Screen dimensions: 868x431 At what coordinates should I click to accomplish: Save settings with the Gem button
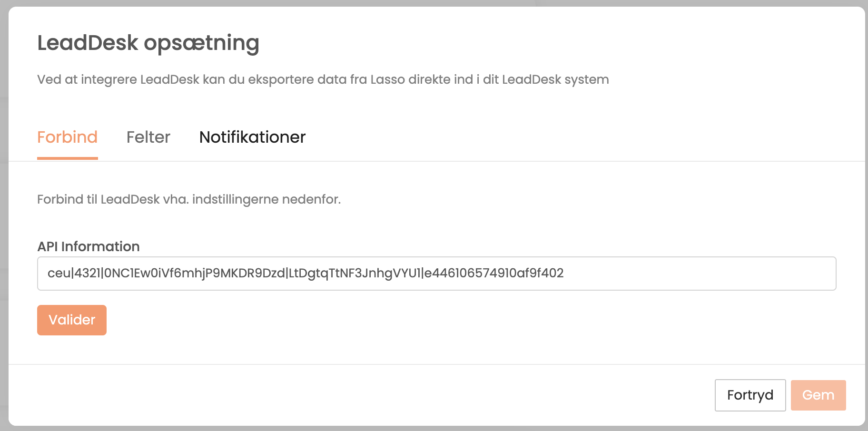818,395
